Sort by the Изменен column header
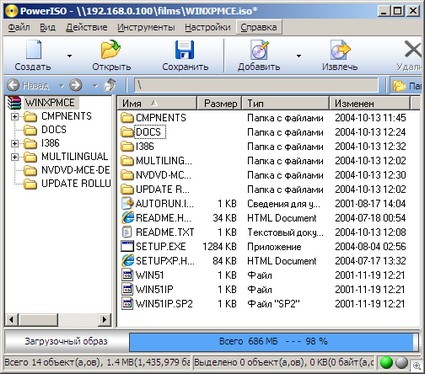The height and width of the screenshot is (374, 425). click(370, 103)
